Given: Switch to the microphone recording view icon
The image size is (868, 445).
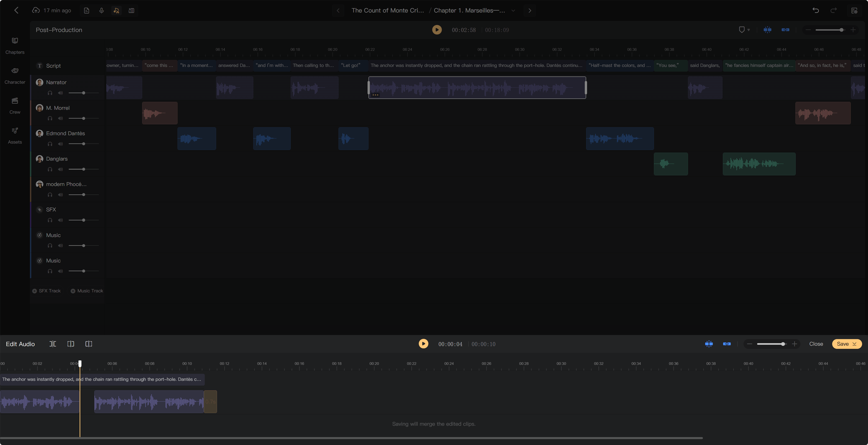Looking at the screenshot, I should [x=101, y=10].
